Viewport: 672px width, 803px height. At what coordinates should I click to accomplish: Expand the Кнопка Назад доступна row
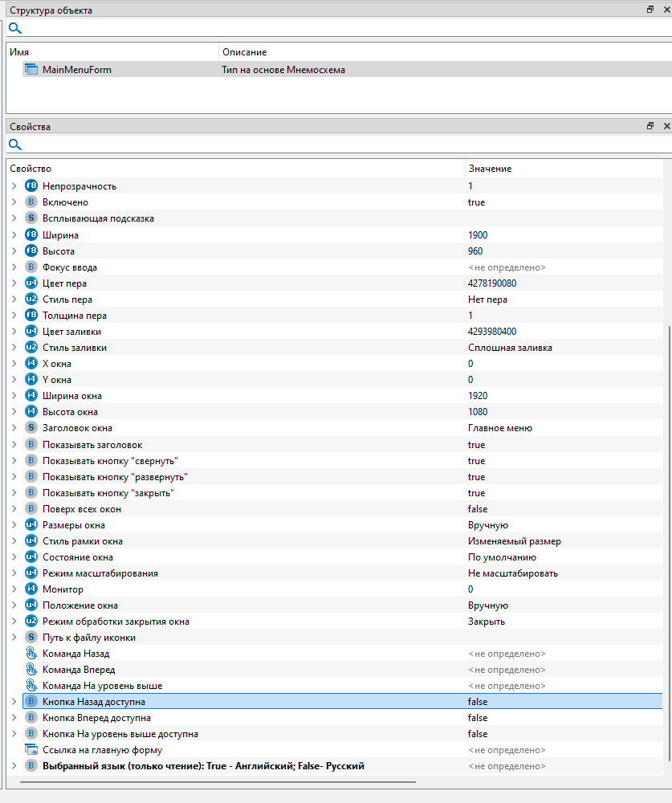pos(14,702)
